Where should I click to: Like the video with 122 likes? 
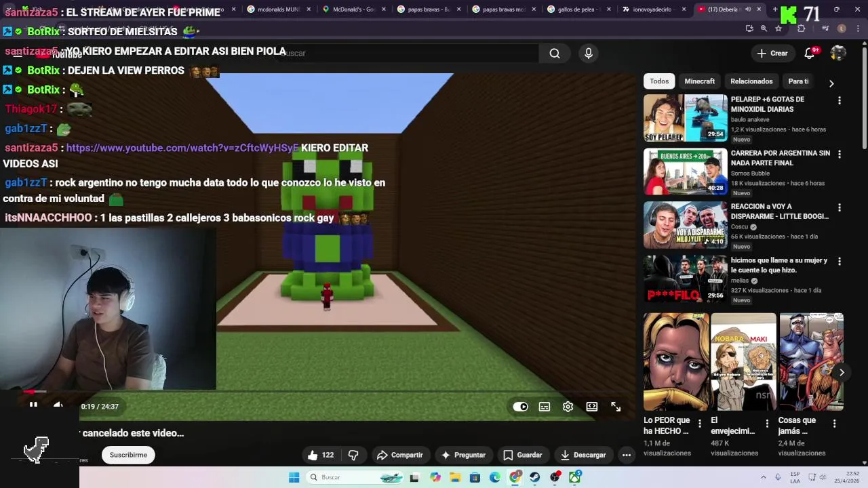pyautogui.click(x=321, y=455)
